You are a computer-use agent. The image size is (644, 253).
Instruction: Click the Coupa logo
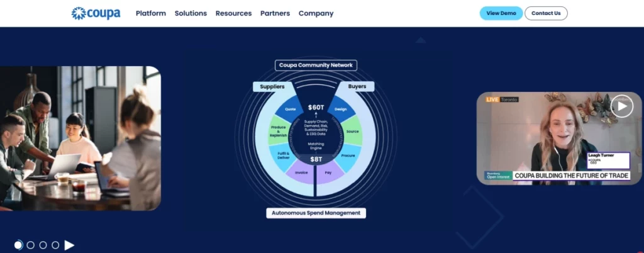(96, 13)
